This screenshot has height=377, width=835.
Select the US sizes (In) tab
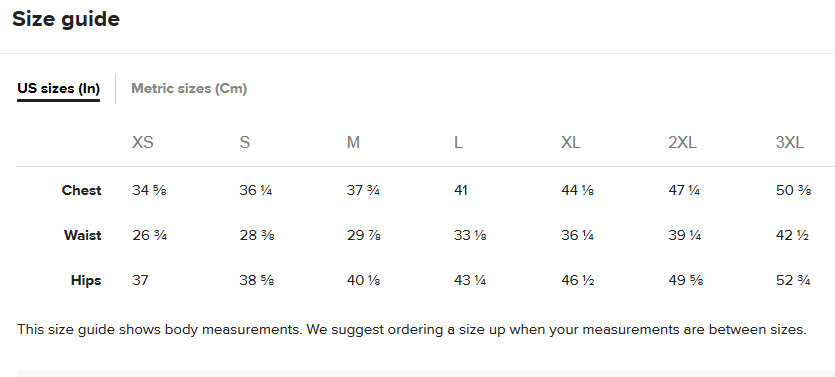point(59,88)
